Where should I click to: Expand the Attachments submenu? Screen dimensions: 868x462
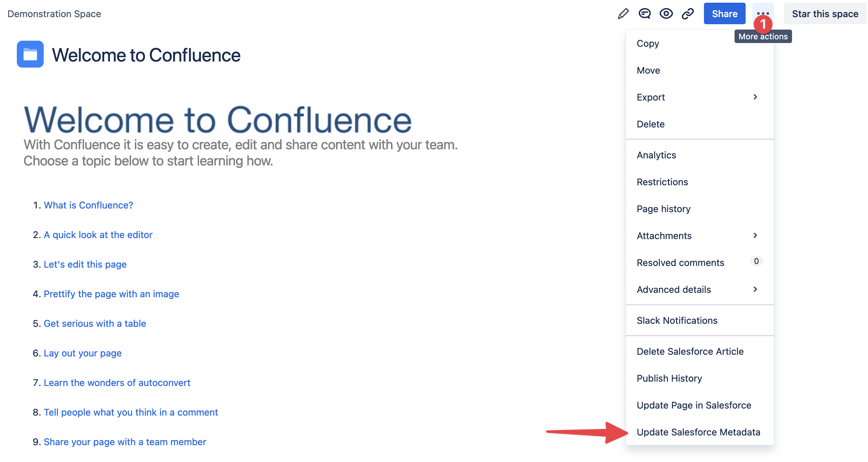click(699, 236)
